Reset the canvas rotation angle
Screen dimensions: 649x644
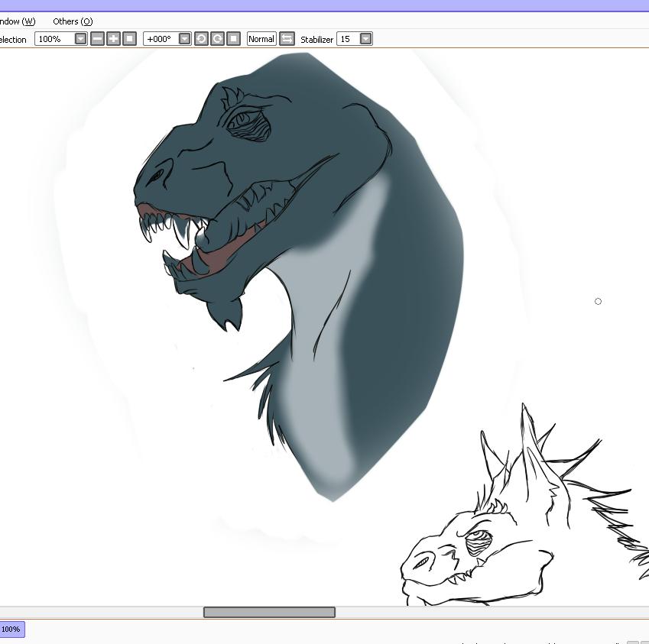(234, 39)
